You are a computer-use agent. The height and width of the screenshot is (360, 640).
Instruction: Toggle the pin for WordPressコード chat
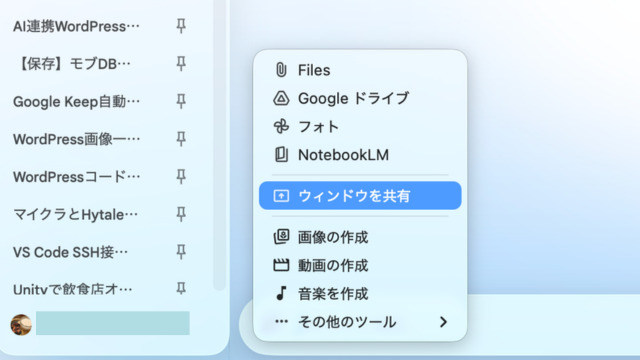tap(181, 176)
